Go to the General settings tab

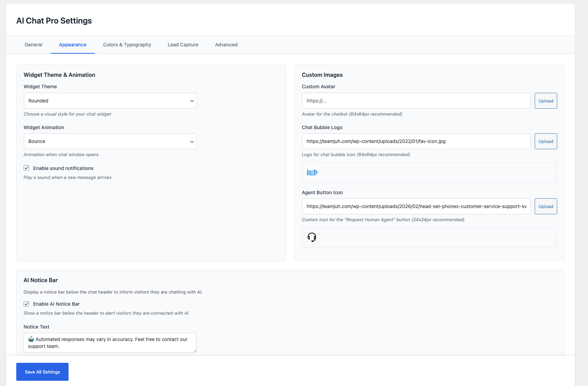tap(33, 45)
